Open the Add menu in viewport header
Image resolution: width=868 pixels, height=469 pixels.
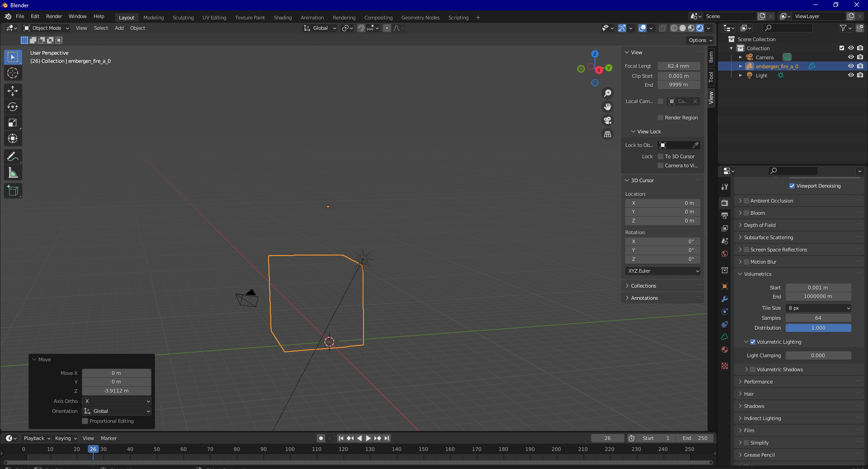pos(119,28)
